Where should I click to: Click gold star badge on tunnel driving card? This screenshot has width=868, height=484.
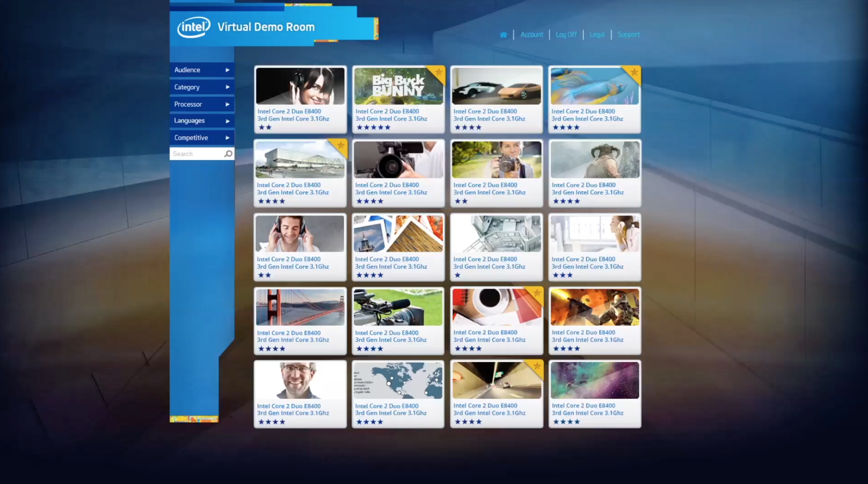(537, 366)
